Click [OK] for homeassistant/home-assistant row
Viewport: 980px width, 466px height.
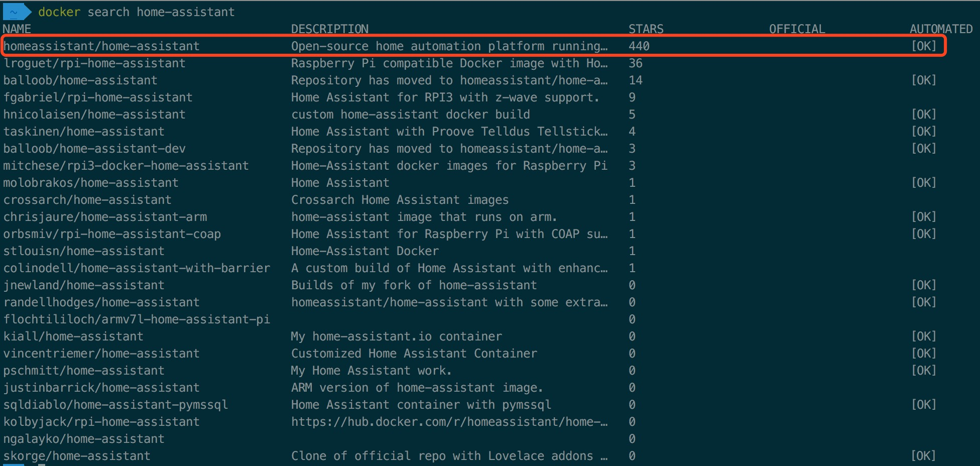[x=924, y=46]
